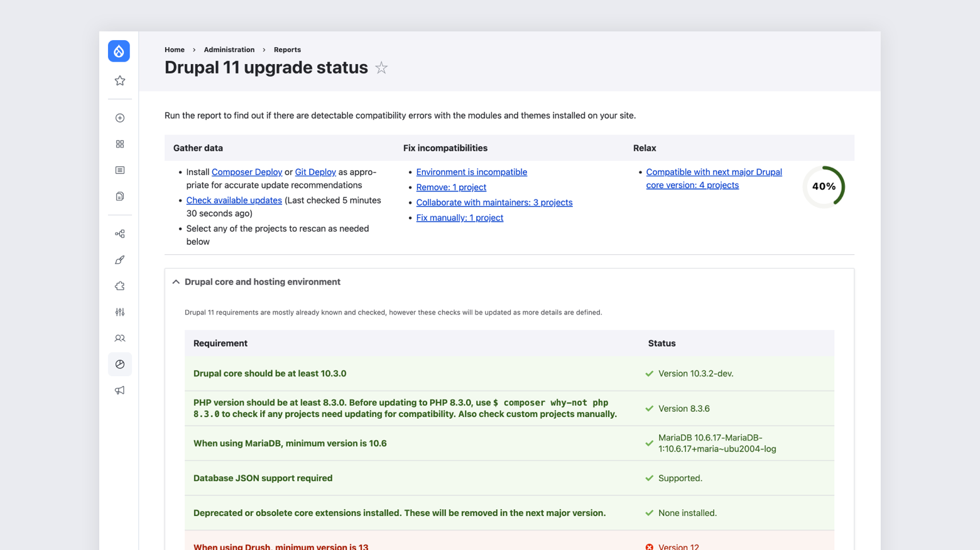Select PHP version requirement text
The width and height of the screenshot is (980, 550).
[405, 408]
